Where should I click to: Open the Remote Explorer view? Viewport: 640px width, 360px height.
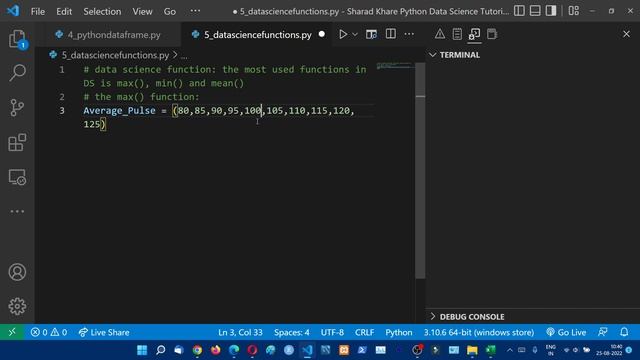[17, 177]
